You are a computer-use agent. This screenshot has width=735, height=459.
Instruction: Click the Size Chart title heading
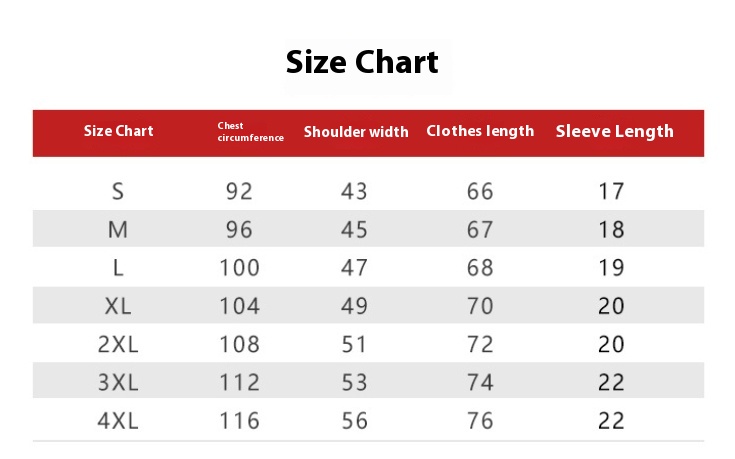[362, 62]
